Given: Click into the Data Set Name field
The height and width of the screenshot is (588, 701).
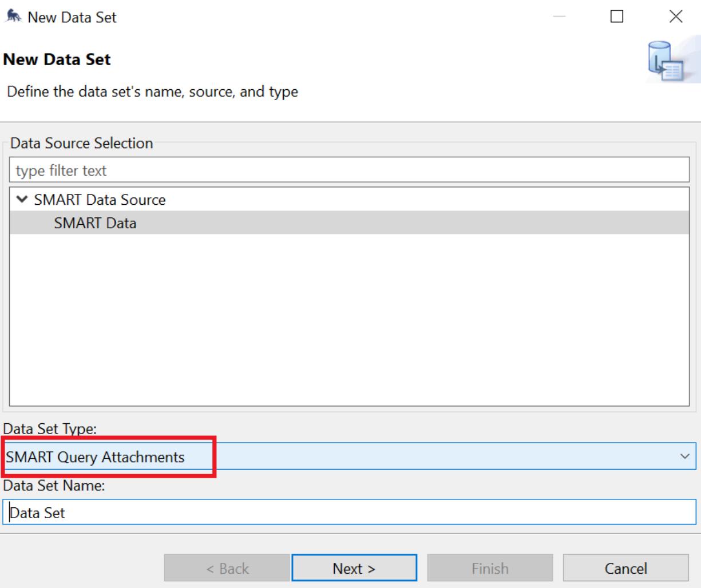Looking at the screenshot, I should click(349, 512).
